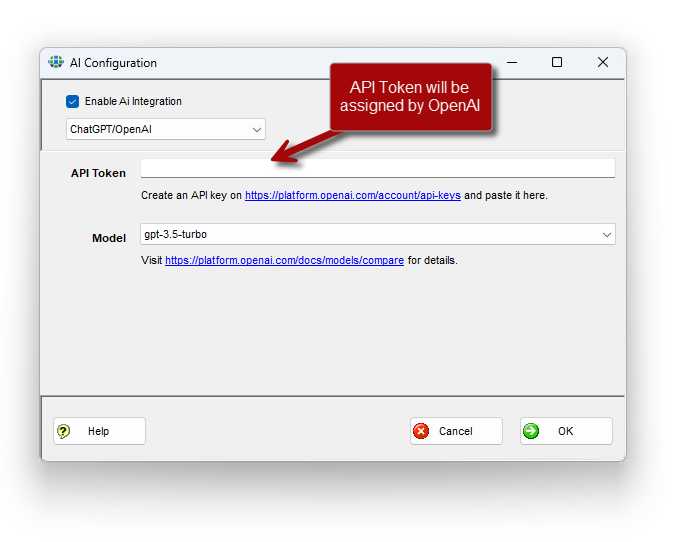688x542 pixels.
Task: Uncheck Enable Ai Integration checkbox
Action: (x=72, y=101)
